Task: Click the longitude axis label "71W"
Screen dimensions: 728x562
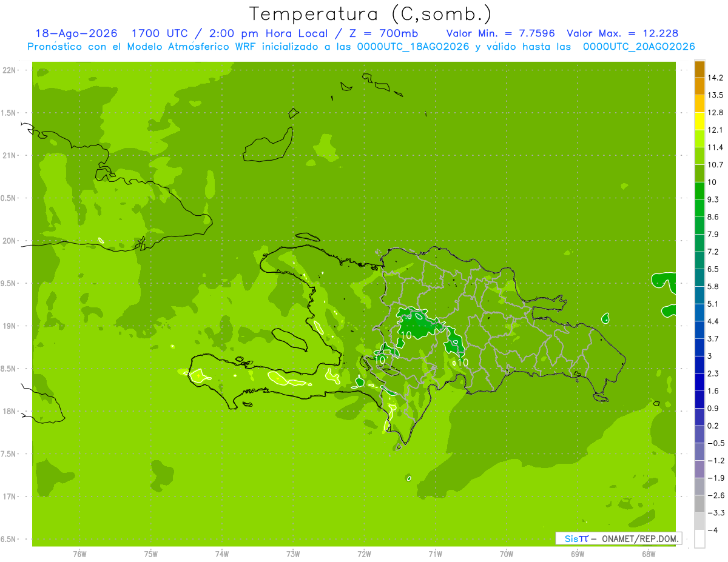Action: pos(435,554)
